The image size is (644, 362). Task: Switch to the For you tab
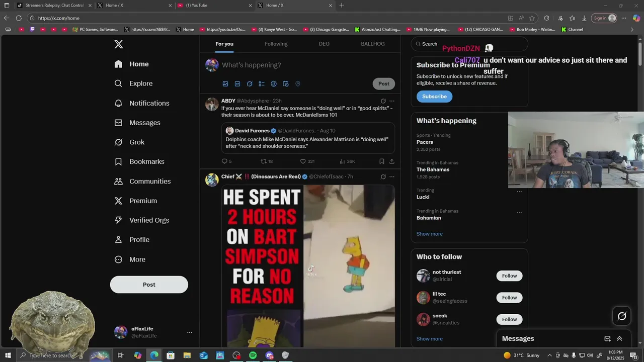[x=224, y=44]
